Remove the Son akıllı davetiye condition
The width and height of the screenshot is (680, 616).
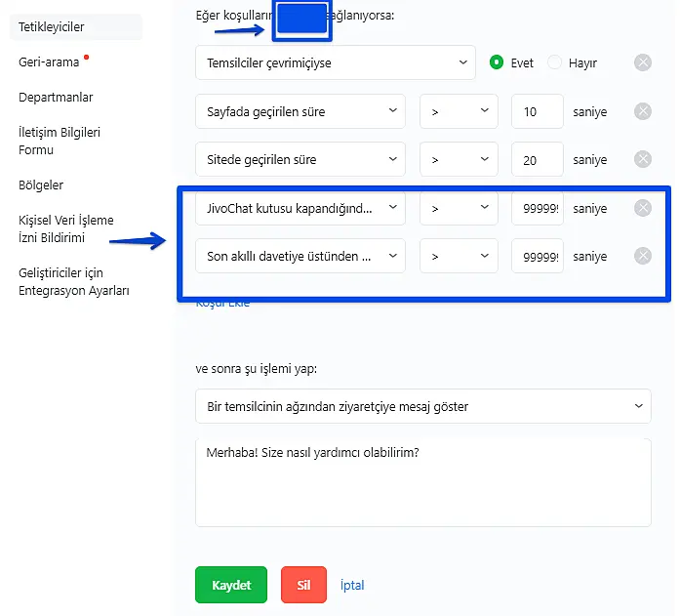(643, 256)
